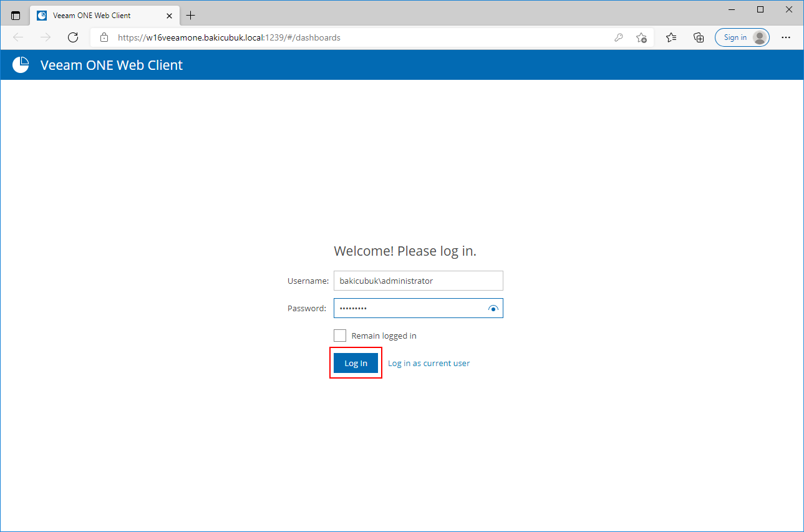Open the Settings and more ellipsis menu
Screen dimensions: 804x532
[x=786, y=37]
